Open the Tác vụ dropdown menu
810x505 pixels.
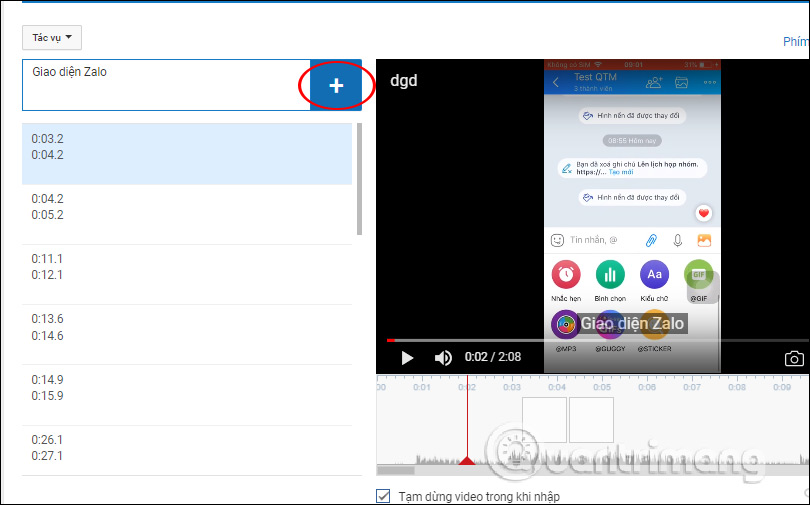(52, 38)
